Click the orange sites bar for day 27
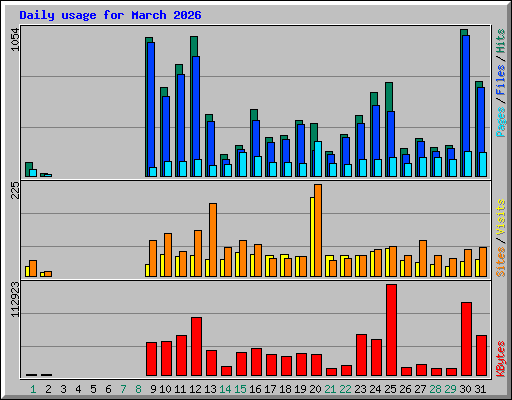Viewport: 512px width, 400px height. click(423, 258)
